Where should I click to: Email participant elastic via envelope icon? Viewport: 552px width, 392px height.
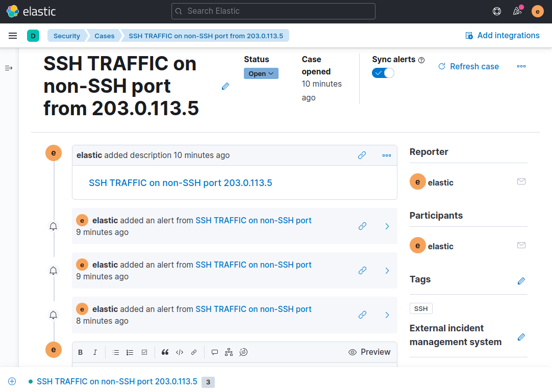pos(521,245)
